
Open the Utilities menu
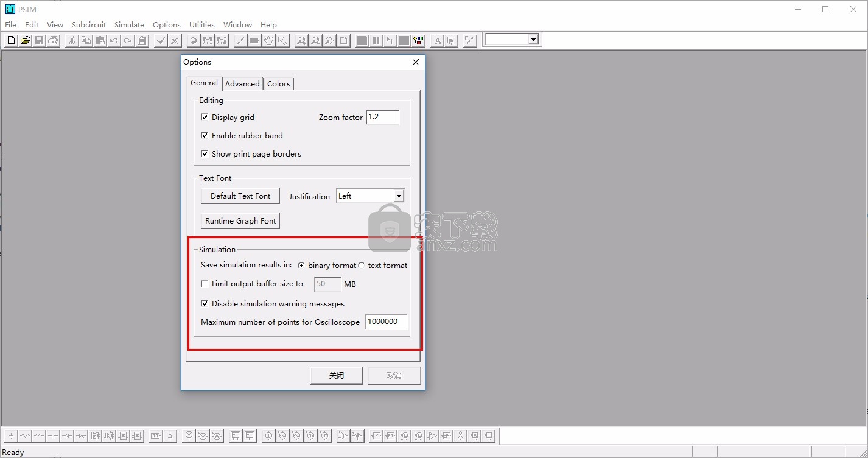coord(201,24)
